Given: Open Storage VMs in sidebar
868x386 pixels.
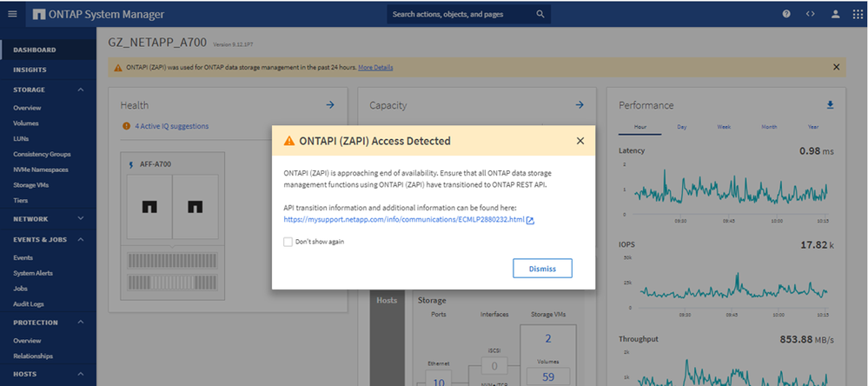Looking at the screenshot, I should 31,185.
